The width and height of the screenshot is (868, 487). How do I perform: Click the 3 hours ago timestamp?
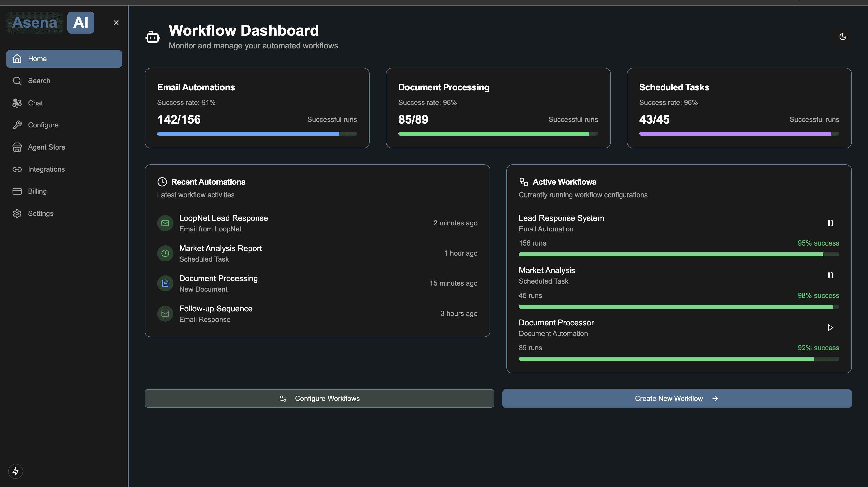[x=459, y=314]
